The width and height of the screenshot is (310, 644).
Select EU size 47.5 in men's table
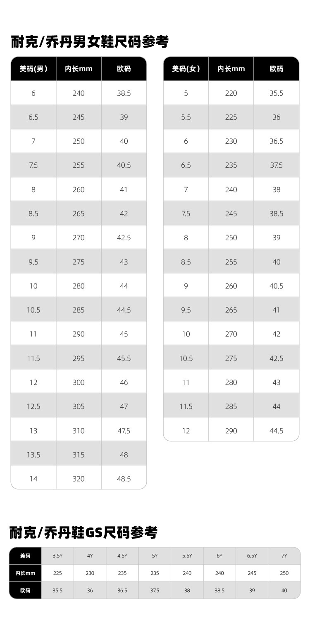tap(124, 431)
